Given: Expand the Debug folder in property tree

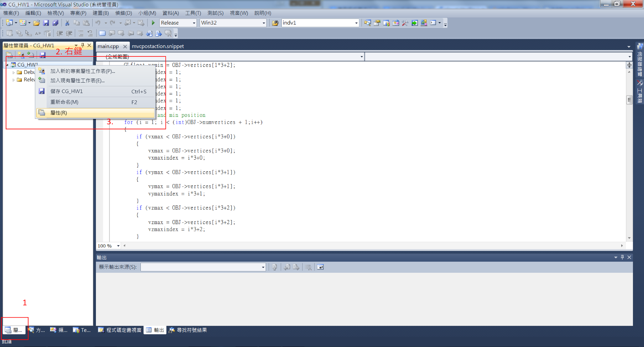Looking at the screenshot, I should 14,73.
